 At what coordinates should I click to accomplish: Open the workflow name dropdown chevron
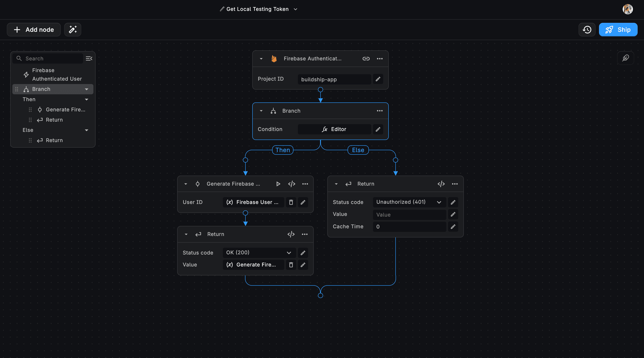click(296, 9)
